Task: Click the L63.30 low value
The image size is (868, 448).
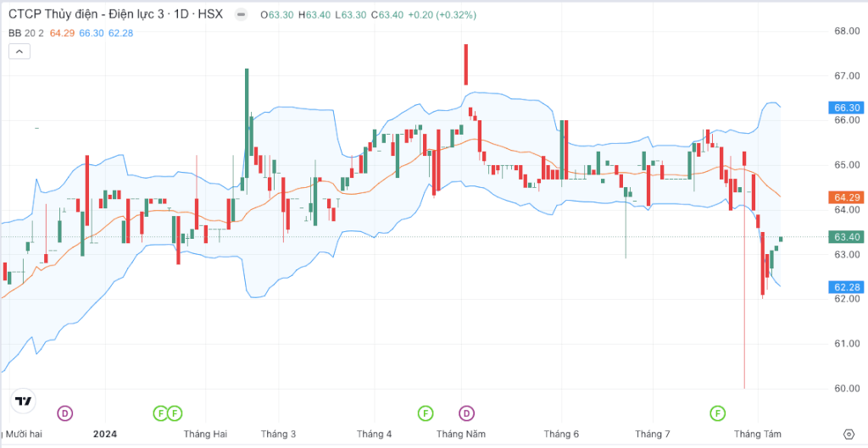Action: [x=351, y=15]
